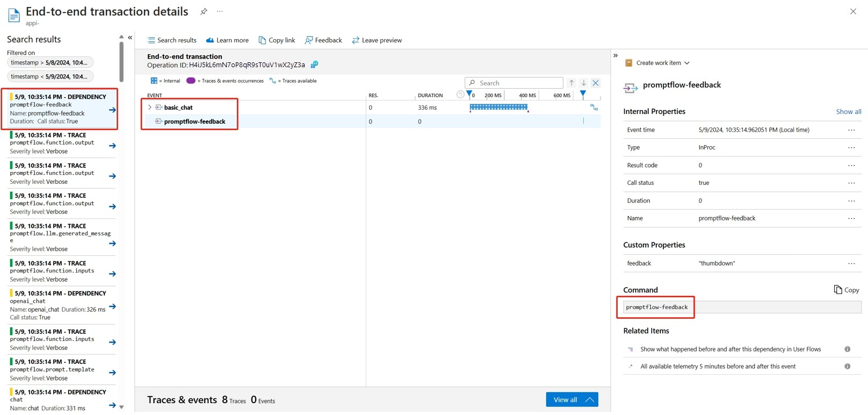Click the DURATION column header

[430, 95]
